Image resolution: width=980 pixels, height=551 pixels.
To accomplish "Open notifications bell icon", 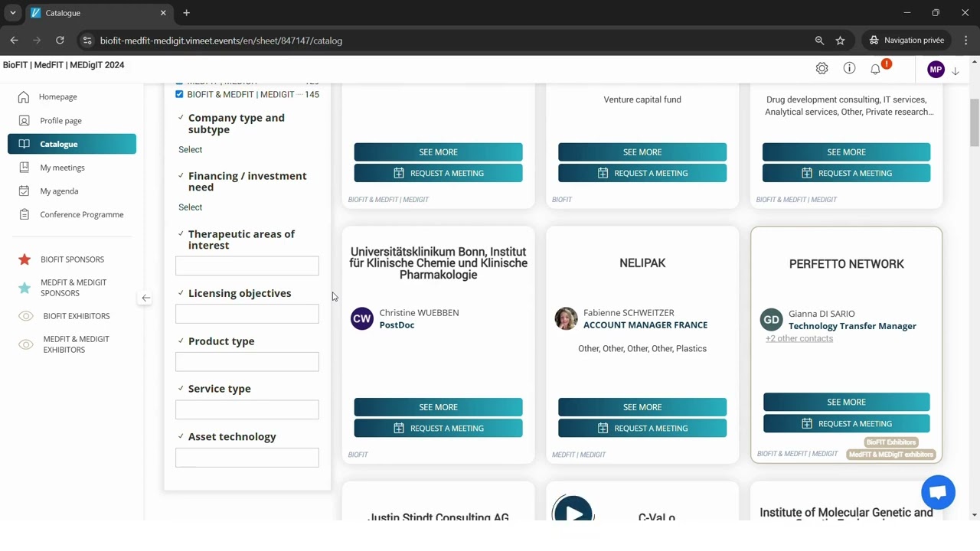I will click(x=876, y=70).
